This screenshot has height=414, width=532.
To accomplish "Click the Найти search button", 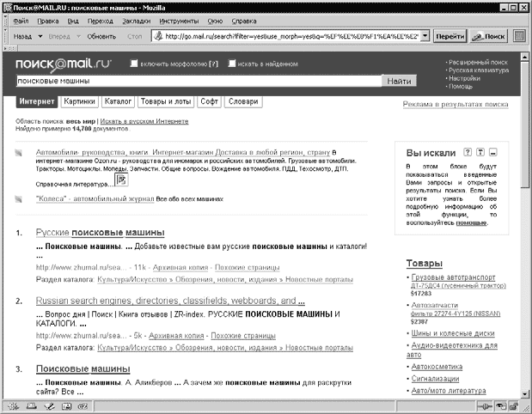I will click(x=399, y=81).
